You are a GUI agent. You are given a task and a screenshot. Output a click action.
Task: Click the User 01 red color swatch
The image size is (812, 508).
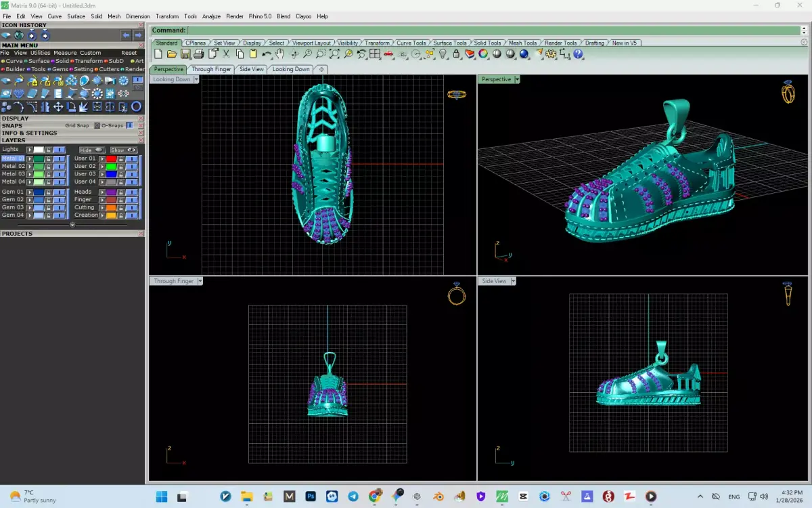[x=112, y=158]
